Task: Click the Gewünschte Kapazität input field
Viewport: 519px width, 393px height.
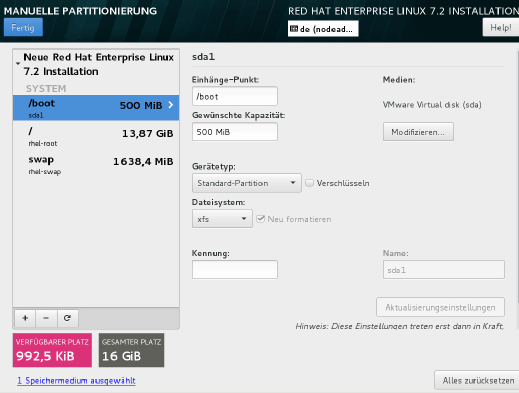Action: tap(235, 132)
